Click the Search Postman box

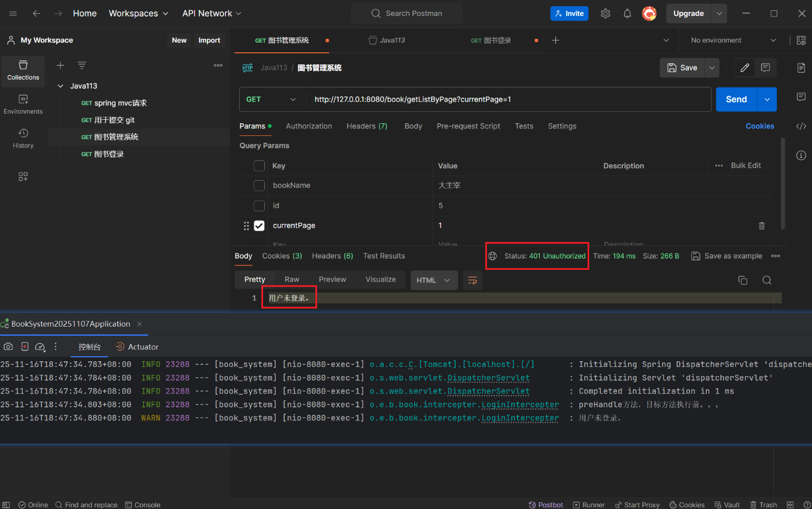(x=406, y=14)
